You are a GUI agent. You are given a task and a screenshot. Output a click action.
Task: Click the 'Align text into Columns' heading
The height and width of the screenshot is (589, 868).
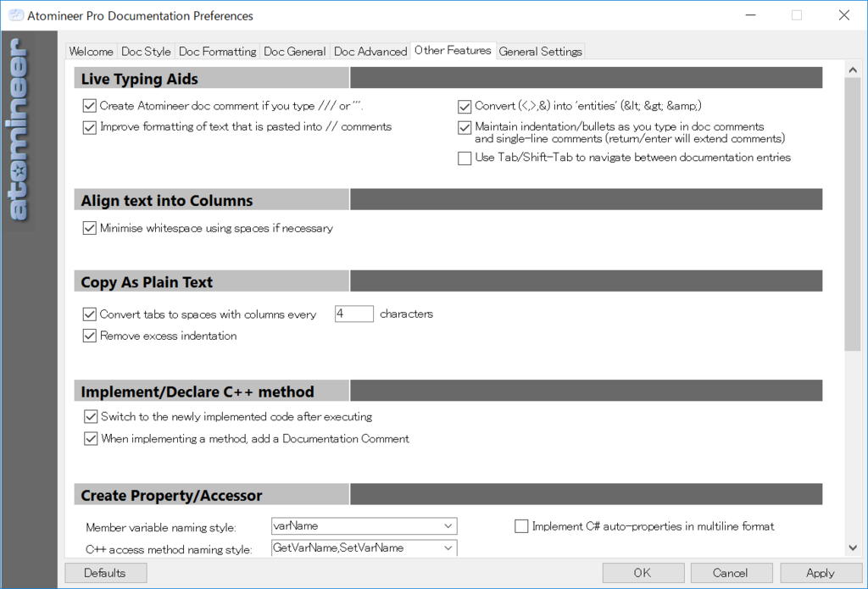(x=167, y=200)
